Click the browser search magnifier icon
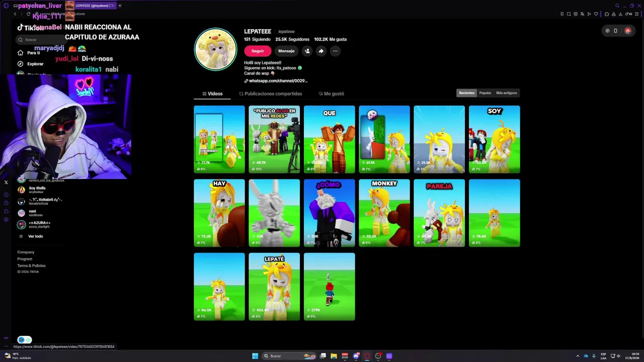The height and width of the screenshot is (362, 644). click(x=617, y=6)
